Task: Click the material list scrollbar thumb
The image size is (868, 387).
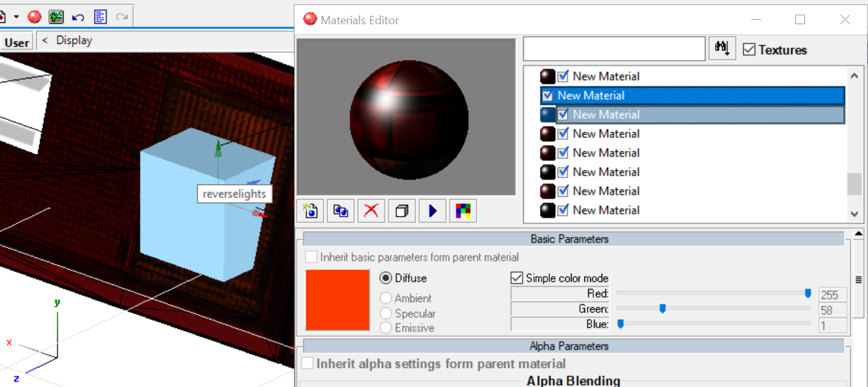Action: [x=855, y=184]
